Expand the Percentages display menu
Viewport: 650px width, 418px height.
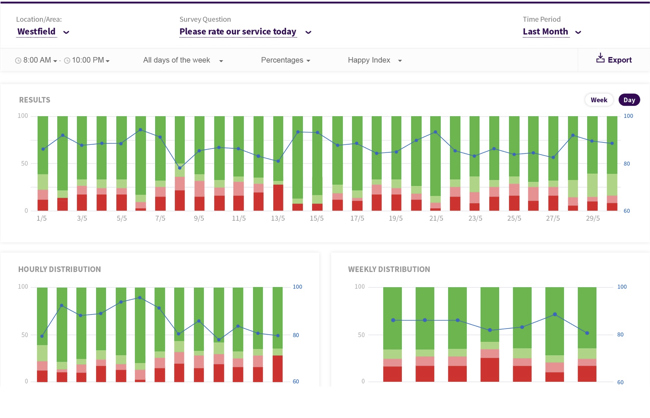coord(285,61)
